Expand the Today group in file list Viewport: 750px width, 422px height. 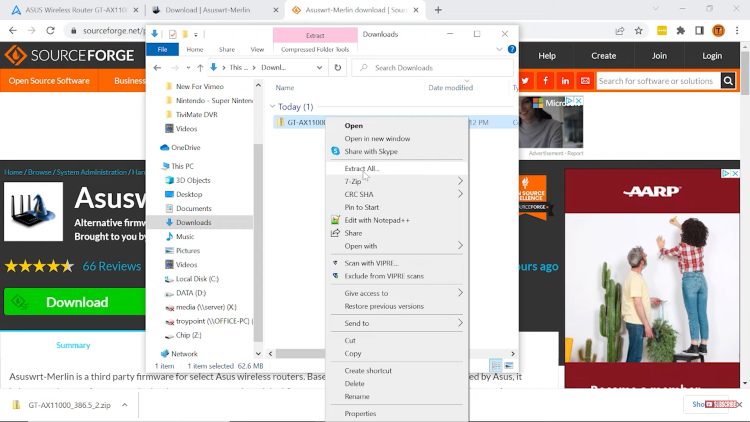coord(272,106)
